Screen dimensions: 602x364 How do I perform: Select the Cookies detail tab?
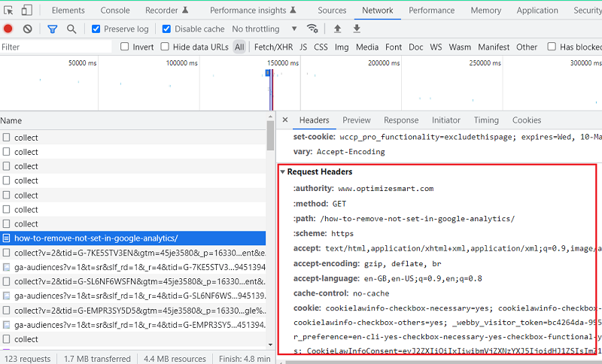coord(526,120)
